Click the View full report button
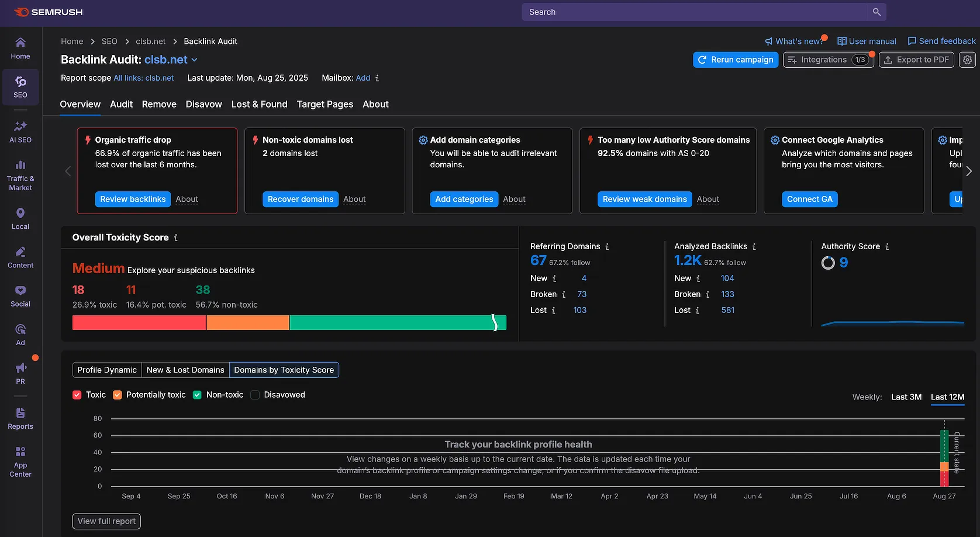Viewport: 980px width, 537px height. 106,521
